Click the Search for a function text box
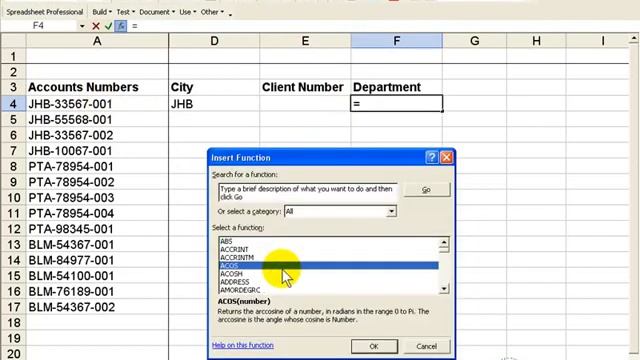 [308, 193]
